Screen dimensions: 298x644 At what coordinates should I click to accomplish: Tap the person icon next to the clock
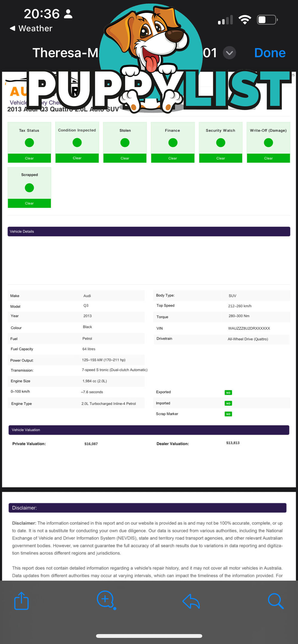pos(68,14)
